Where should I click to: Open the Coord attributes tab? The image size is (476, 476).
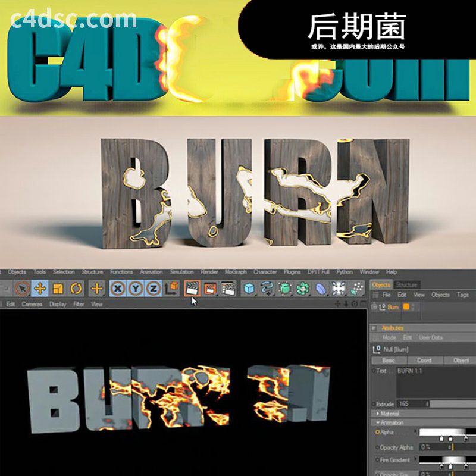pos(424,361)
